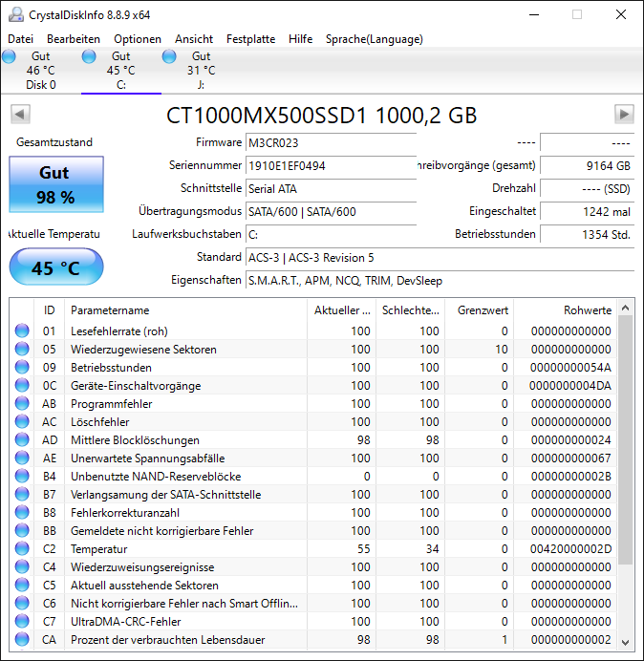Click the Übertragungsmodus field SATA/600

click(x=331, y=211)
